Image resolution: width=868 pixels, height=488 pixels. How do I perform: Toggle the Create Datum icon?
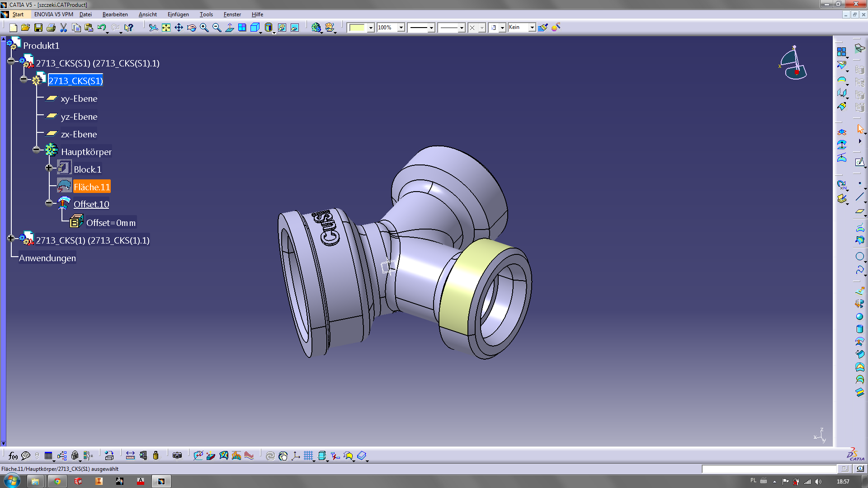[x=335, y=455]
